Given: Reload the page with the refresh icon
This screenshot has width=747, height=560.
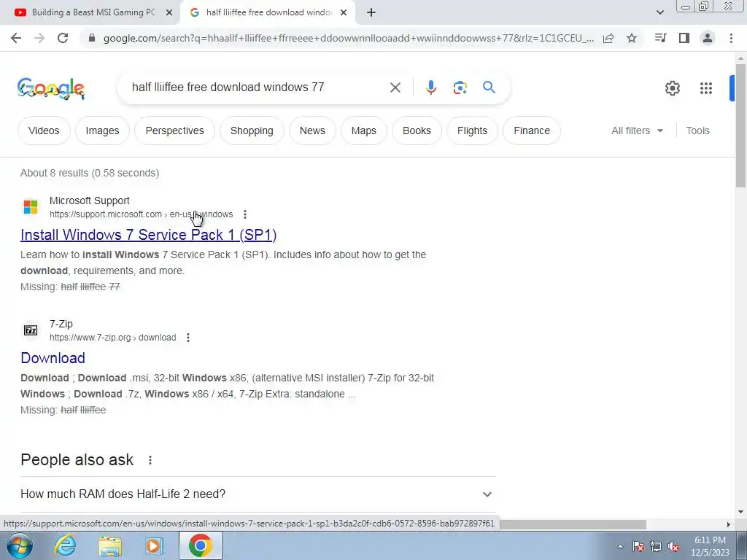Looking at the screenshot, I should tap(63, 38).
